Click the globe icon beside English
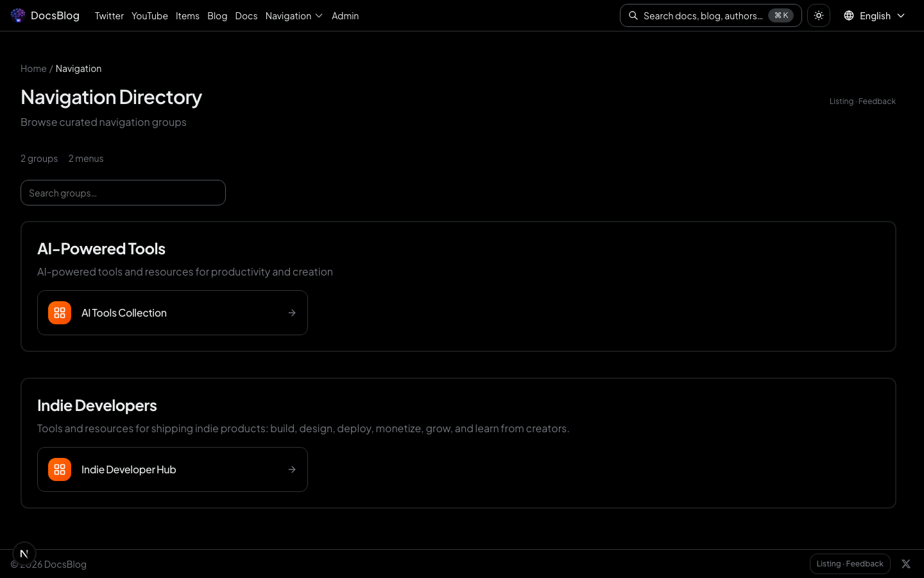This screenshot has height=578, width=924. [849, 15]
